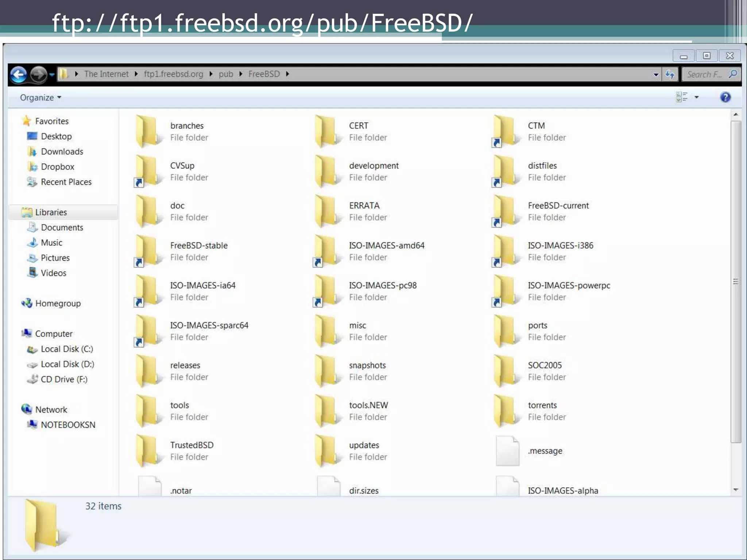Select the FreeBSD-stable folder icon
The image size is (747, 560).
tap(148, 251)
